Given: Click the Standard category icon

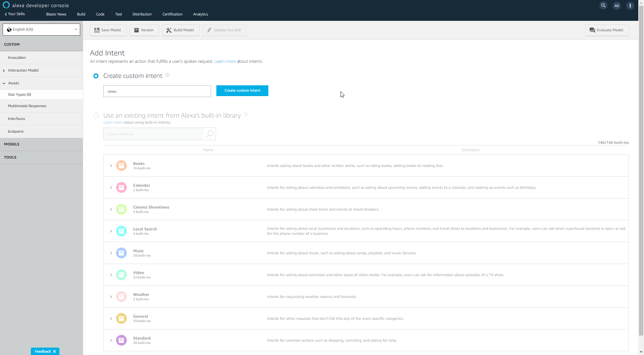Looking at the screenshot, I should [x=121, y=340].
